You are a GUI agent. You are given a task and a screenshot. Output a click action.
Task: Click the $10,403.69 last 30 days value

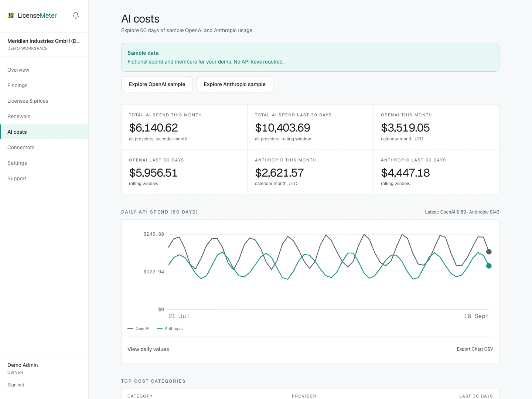(x=283, y=128)
